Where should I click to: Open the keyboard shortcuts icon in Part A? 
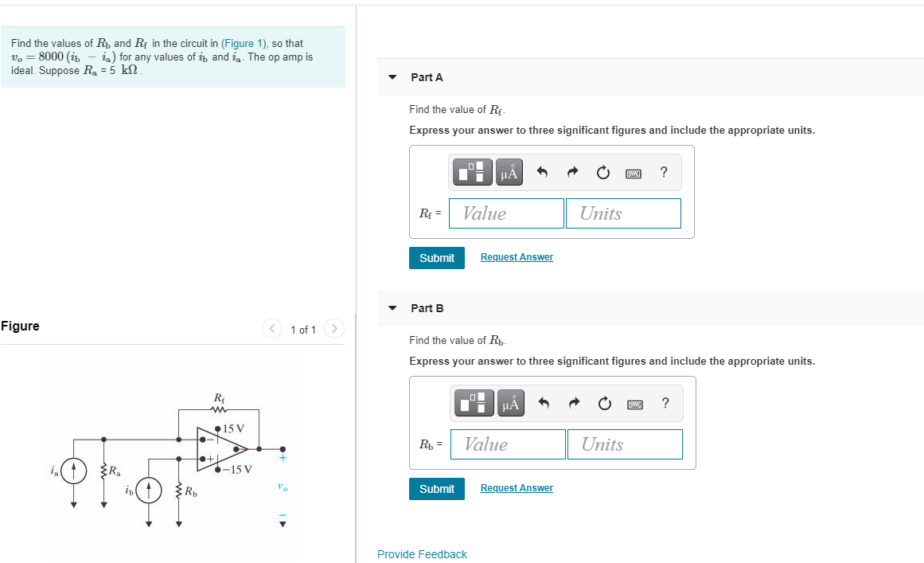click(x=634, y=173)
